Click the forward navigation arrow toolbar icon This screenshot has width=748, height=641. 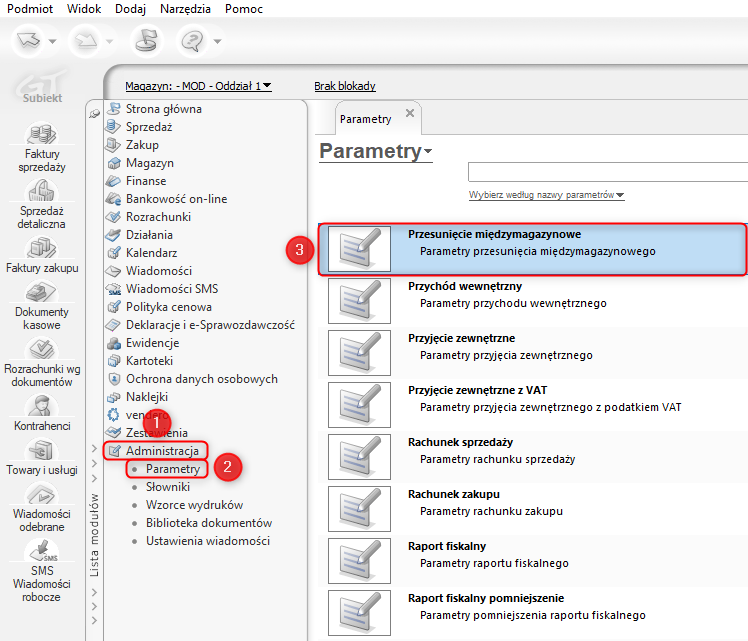86,41
